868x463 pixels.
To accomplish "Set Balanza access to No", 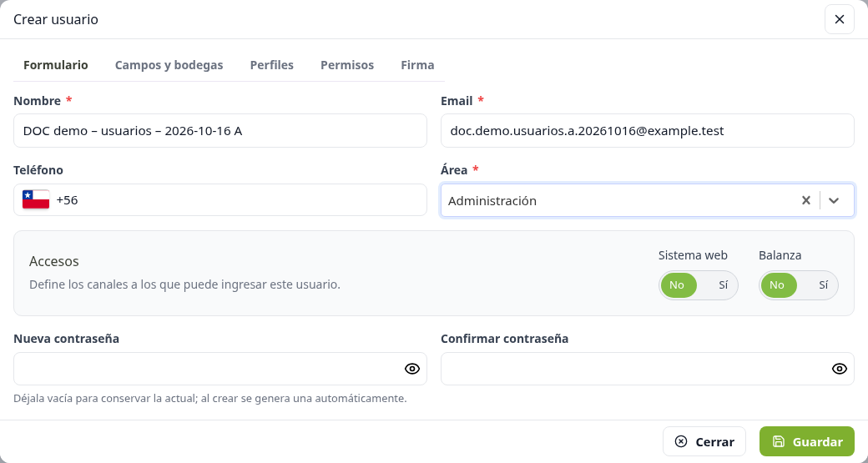I will point(779,285).
